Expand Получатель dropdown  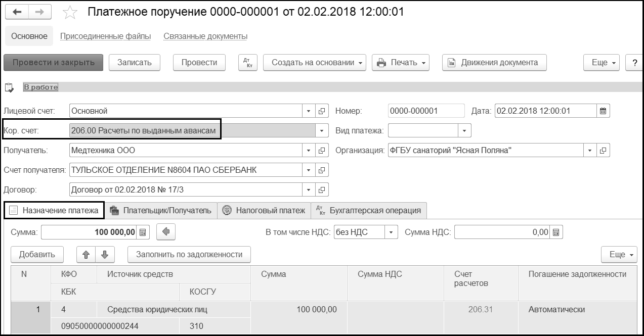[309, 151]
